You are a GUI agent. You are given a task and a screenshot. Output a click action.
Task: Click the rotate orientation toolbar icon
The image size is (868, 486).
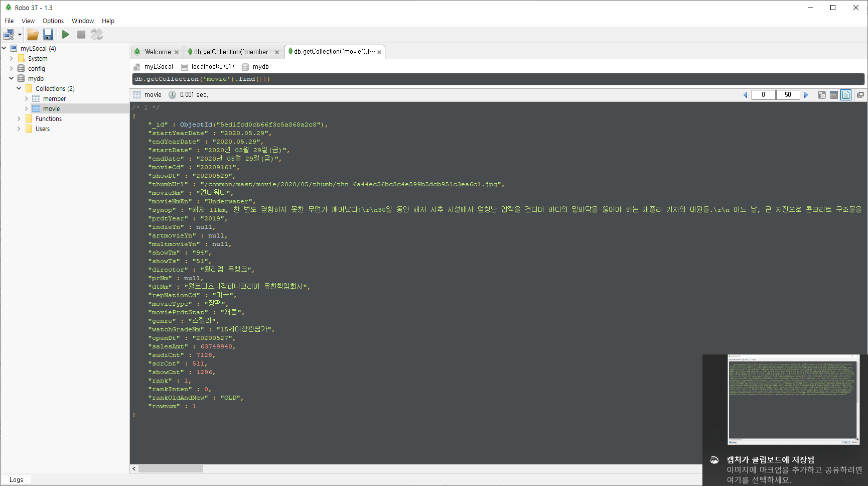coord(97,35)
